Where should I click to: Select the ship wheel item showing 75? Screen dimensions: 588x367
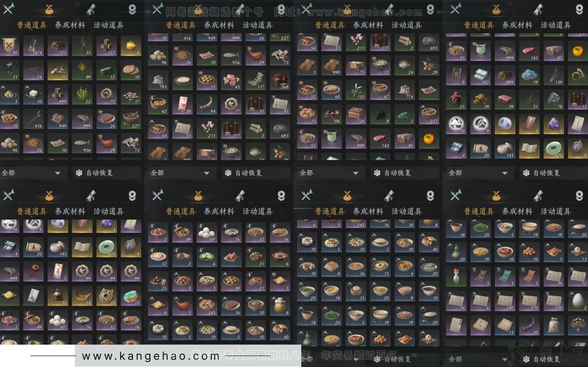(107, 94)
